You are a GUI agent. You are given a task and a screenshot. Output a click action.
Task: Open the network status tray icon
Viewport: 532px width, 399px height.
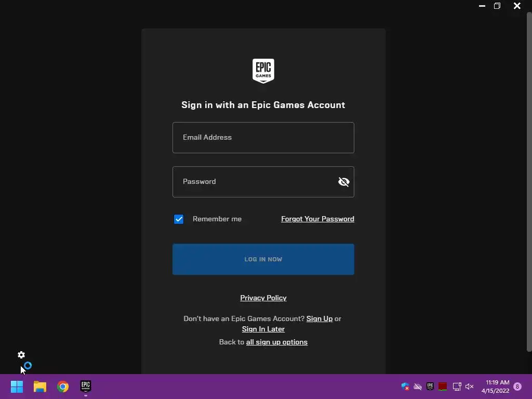(457, 387)
